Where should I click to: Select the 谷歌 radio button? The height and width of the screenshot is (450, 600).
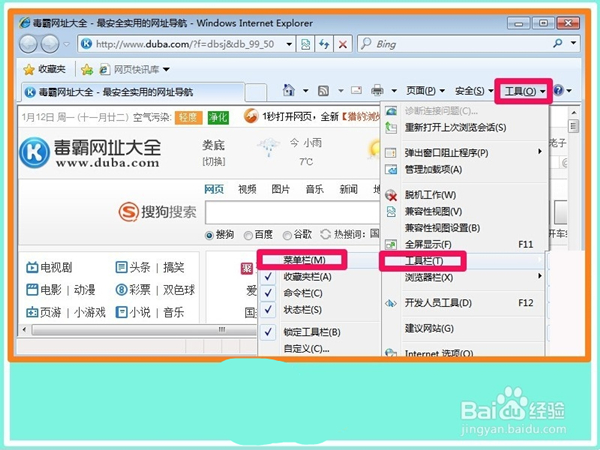tap(287, 235)
